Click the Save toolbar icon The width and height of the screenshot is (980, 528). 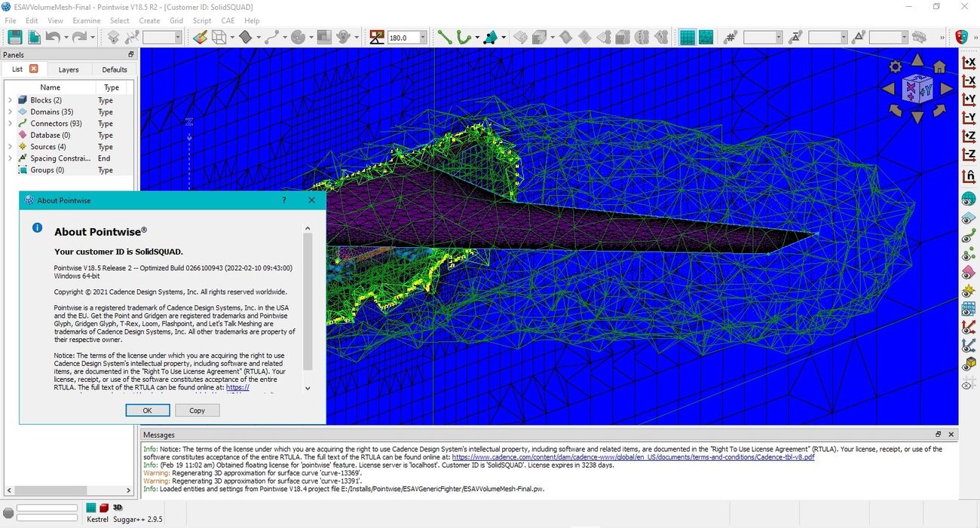[x=14, y=36]
